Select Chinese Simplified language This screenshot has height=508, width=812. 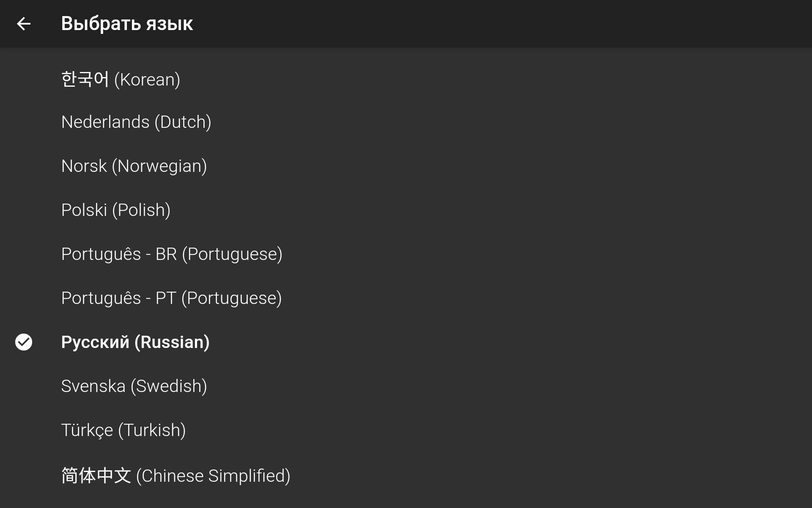(176, 476)
